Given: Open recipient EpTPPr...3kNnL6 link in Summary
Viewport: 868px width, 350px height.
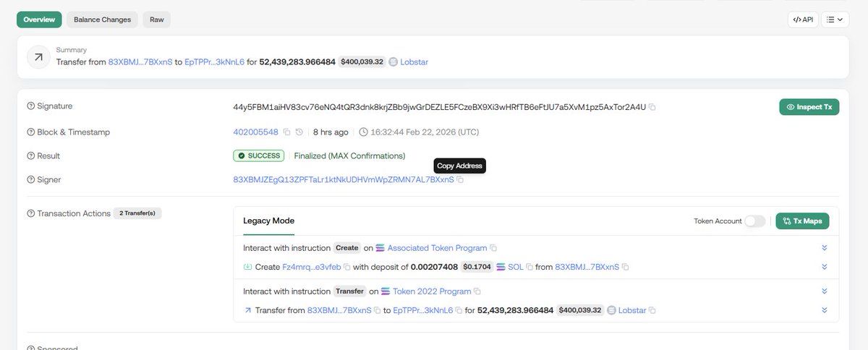Looking at the screenshot, I should (214, 62).
